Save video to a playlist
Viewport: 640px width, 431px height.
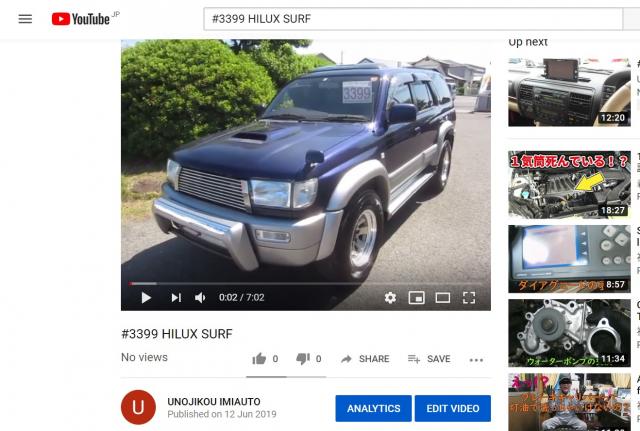[x=429, y=359]
